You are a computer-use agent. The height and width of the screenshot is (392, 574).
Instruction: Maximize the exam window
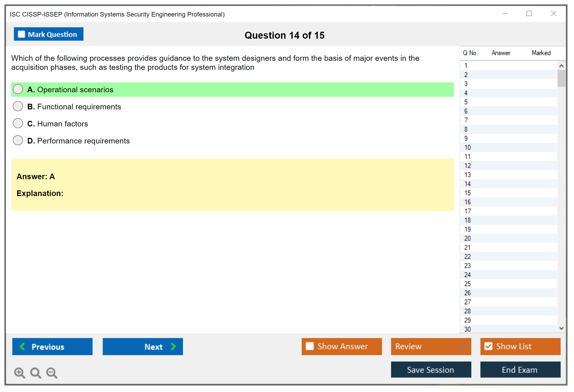click(x=529, y=14)
